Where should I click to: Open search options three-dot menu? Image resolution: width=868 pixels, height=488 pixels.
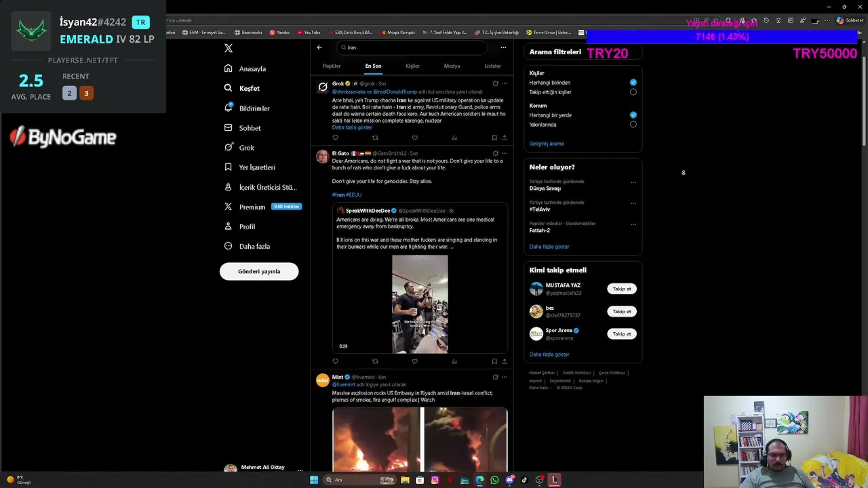click(503, 47)
